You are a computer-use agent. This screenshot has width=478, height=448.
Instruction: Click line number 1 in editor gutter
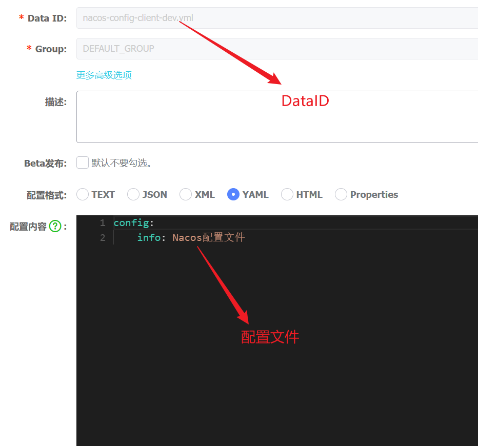pos(103,222)
